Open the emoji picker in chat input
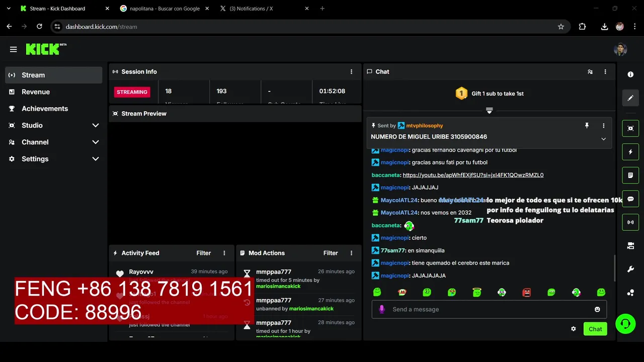This screenshot has width=644, height=362. (x=597, y=309)
